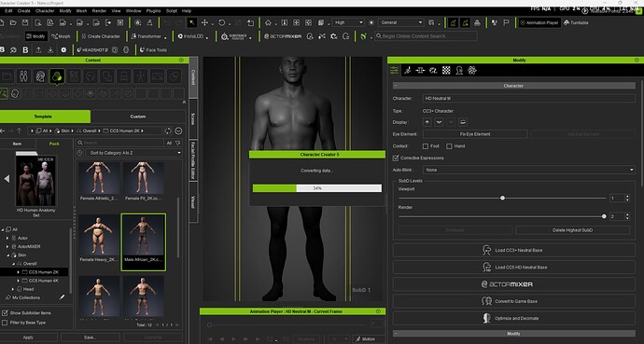Click Load CC5 HD Neutral Base button

(514, 267)
